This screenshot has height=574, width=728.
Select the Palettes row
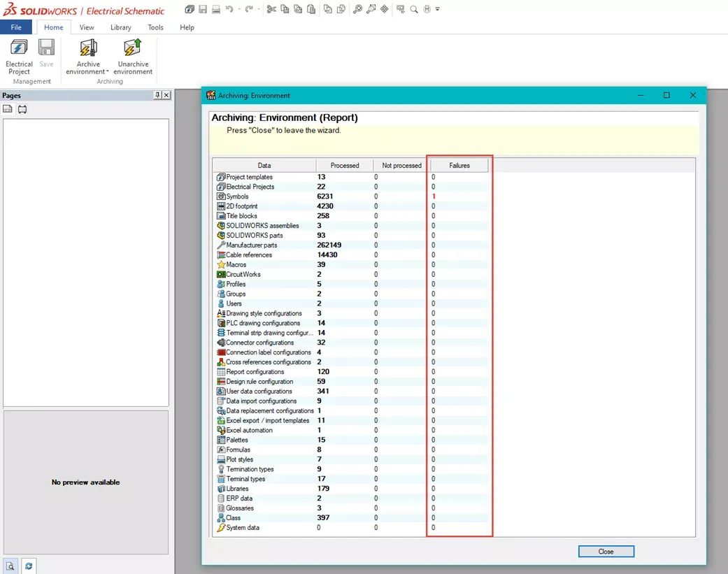coord(352,440)
